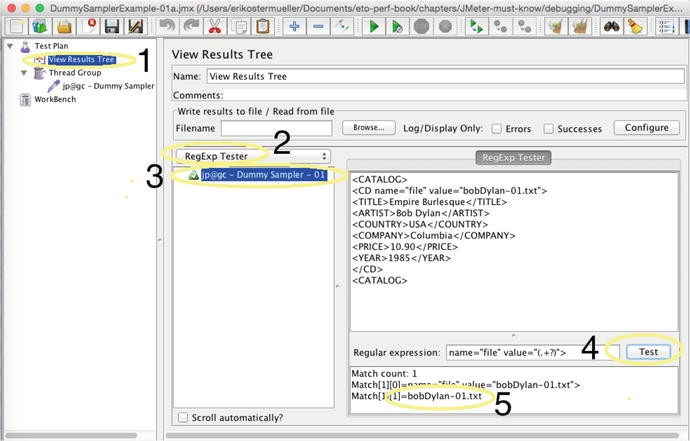This screenshot has height=441, width=690.
Task: Click the Save As icon
Action: (x=136, y=26)
